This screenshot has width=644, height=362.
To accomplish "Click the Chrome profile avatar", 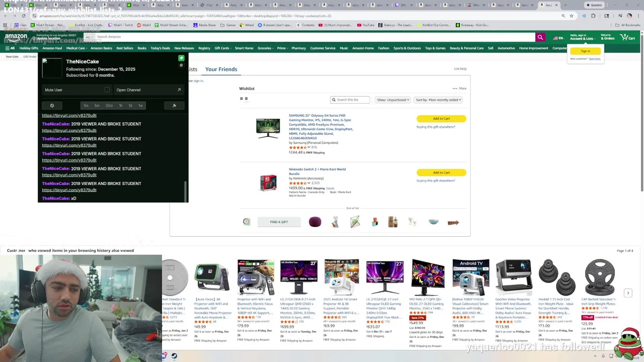I will point(629,16).
